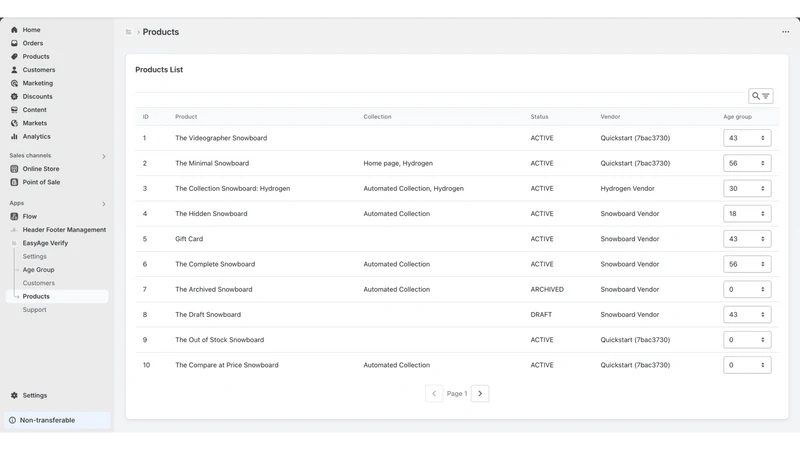Viewport: 800px width, 450px height.
Task: Click the Online Store icon
Action: tap(14, 168)
